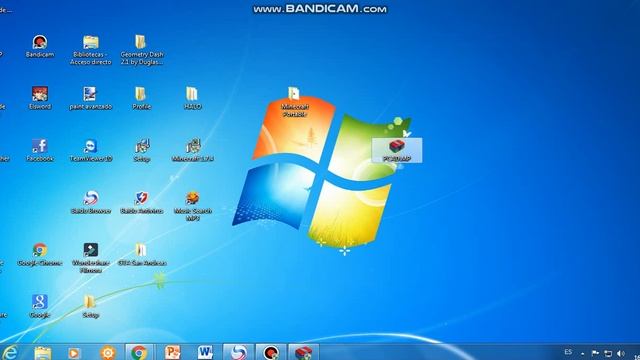Select the Minecraft 1.7.x installer icon
Image resolution: width=640 pixels, height=360 pixels.
click(192, 150)
